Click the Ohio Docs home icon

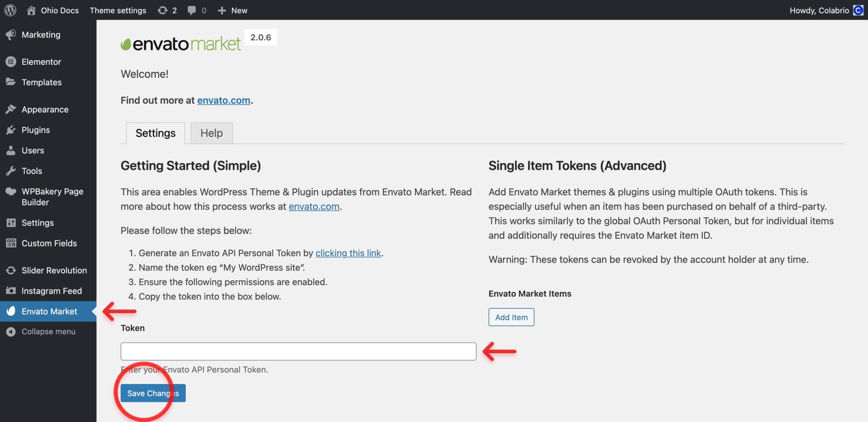pos(31,10)
